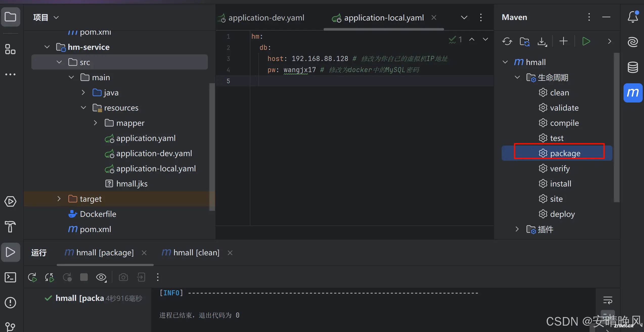
Task: Toggle the eye view options in Run toolbar
Action: (101, 277)
